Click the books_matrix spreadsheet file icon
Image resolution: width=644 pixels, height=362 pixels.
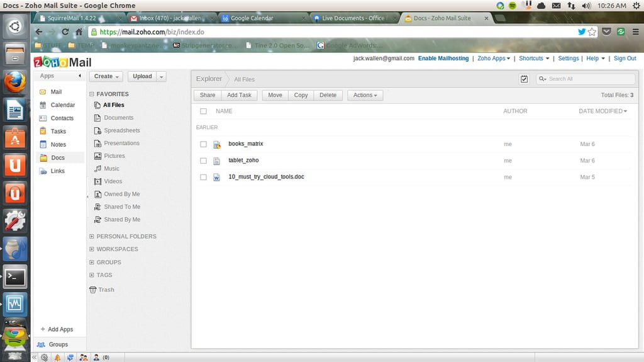[217, 144]
